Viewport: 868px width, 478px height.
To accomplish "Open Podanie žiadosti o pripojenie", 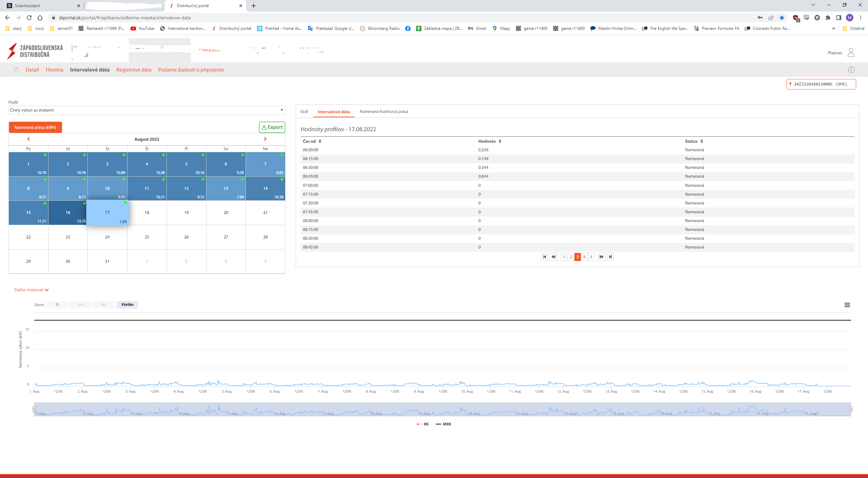I will pyautogui.click(x=191, y=70).
